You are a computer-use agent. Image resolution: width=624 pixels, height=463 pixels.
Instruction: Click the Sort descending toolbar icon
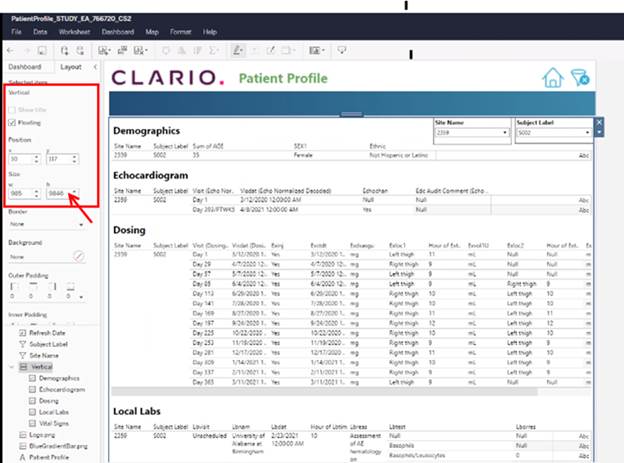(x=197, y=51)
